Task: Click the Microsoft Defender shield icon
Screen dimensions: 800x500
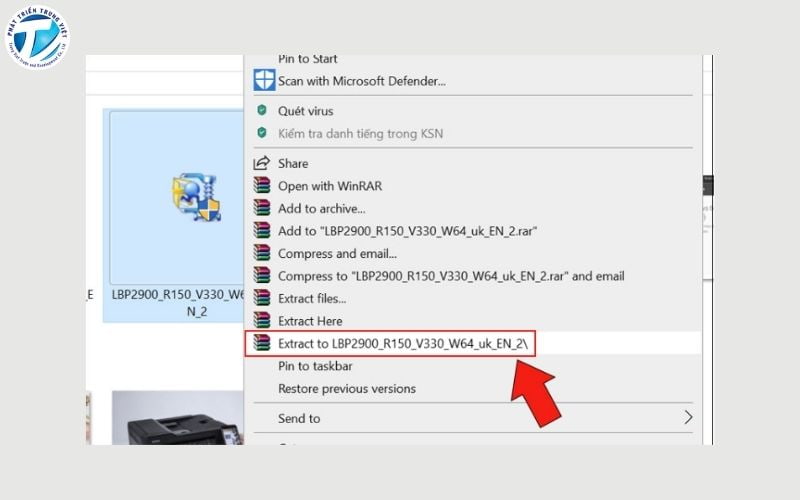Action: click(263, 81)
